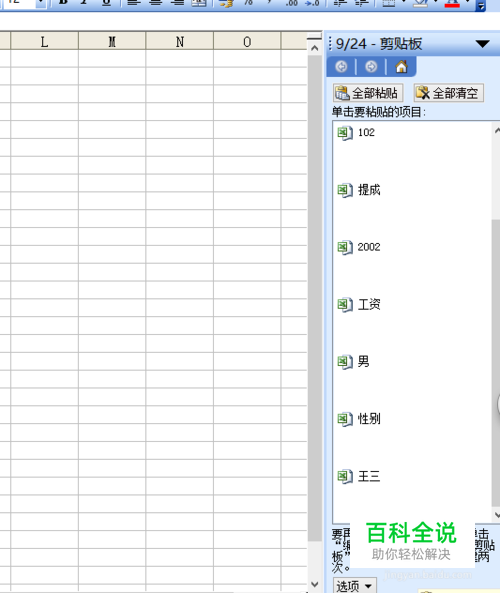Select column L header
The width and height of the screenshot is (500, 593).
pyautogui.click(x=45, y=42)
